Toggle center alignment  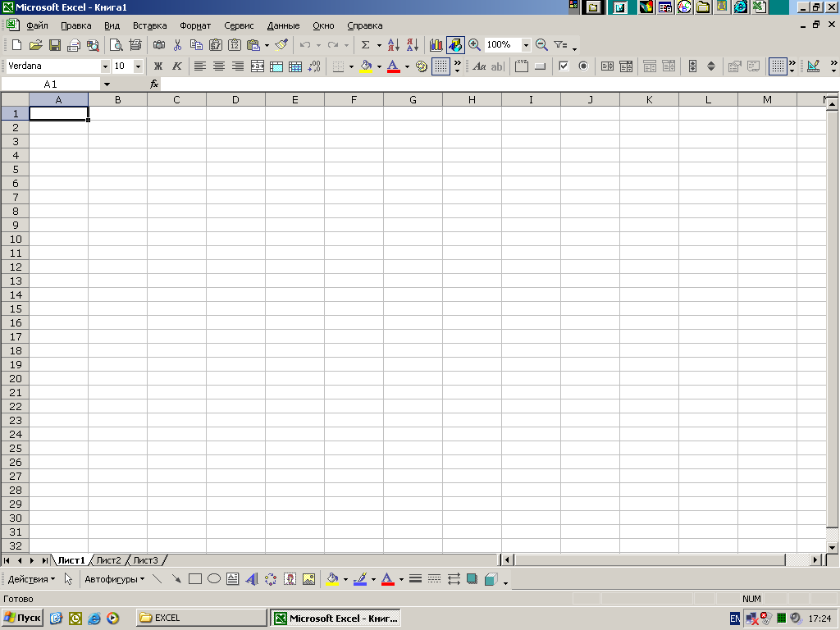point(218,66)
